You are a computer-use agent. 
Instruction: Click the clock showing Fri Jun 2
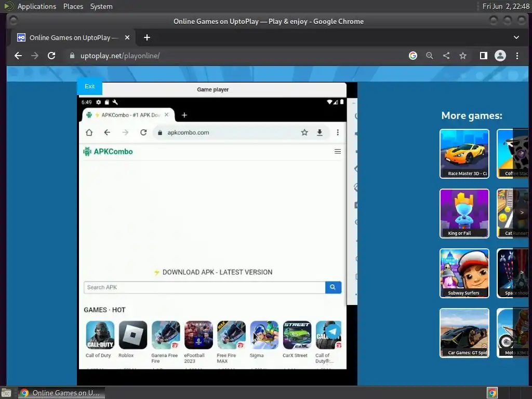(506, 6)
